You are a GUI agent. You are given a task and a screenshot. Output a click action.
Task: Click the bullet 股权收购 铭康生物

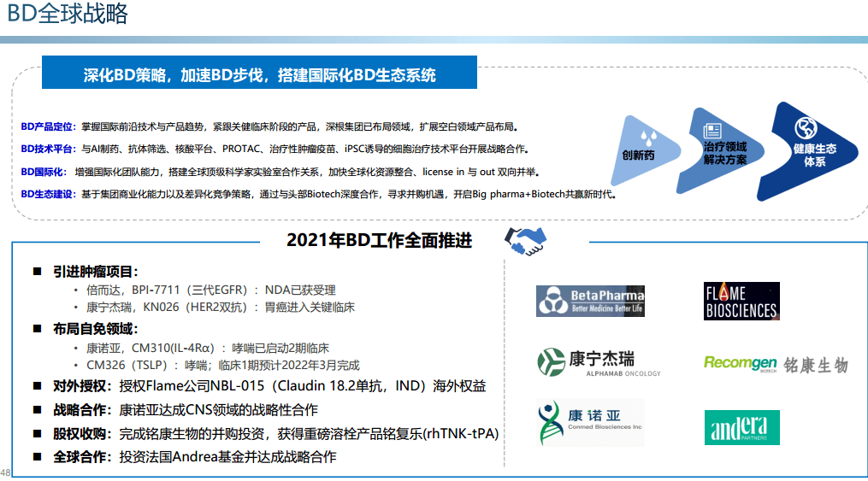[275, 433]
